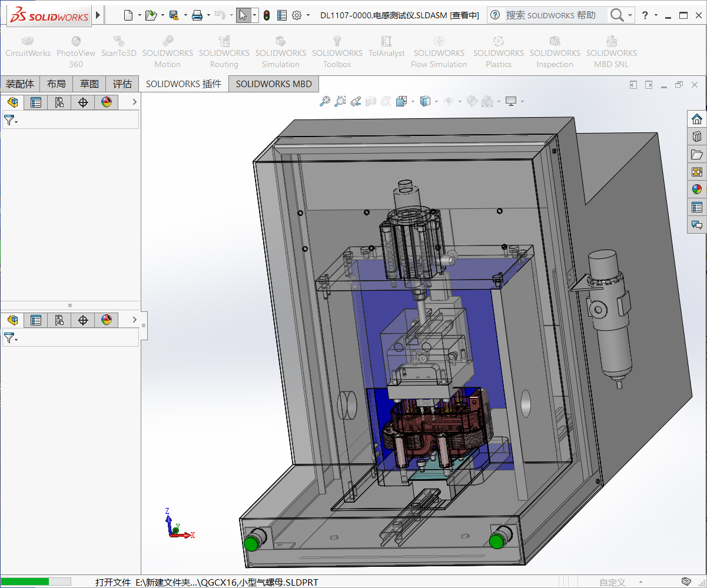The width and height of the screenshot is (707, 588).
Task: Open the Appearances color ball in the task pane
Action: tap(697, 190)
